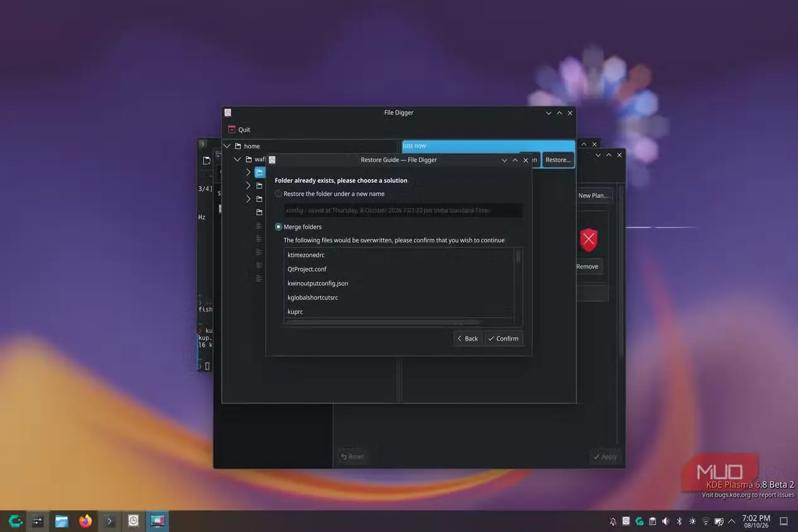This screenshot has width=798, height=532.
Task: Open the sliders settings icon in the taskbar
Action: coord(38,521)
